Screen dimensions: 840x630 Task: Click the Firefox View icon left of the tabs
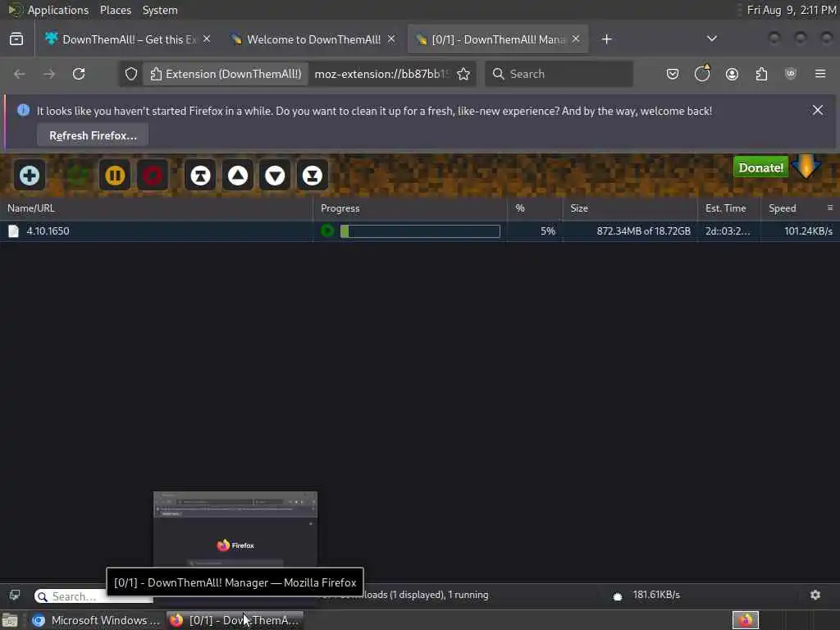coord(16,39)
